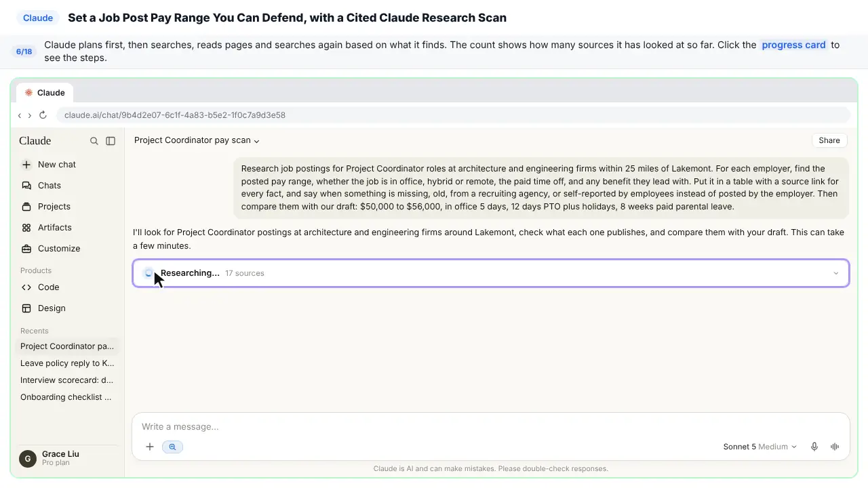This screenshot has width=868, height=488.
Task: Click the browser forward arrow
Action: [x=29, y=115]
